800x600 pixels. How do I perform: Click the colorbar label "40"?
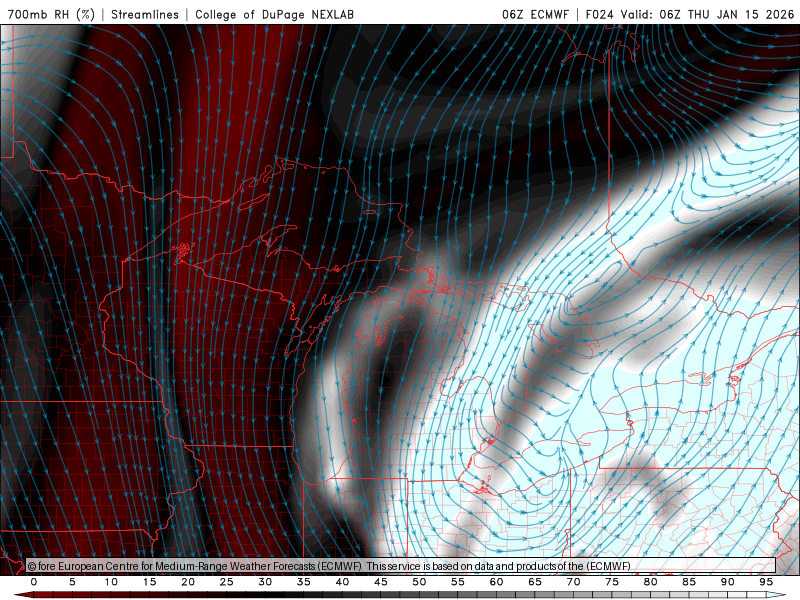342,582
